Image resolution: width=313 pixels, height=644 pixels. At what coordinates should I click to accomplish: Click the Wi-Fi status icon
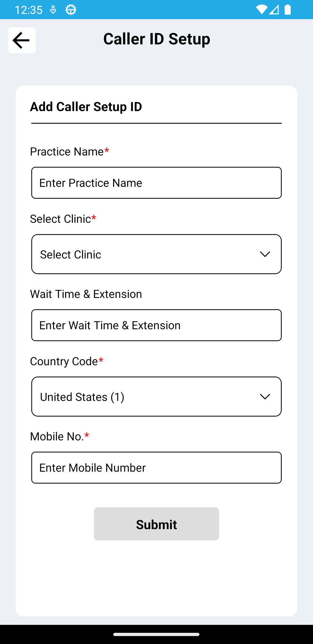pyautogui.click(x=261, y=10)
